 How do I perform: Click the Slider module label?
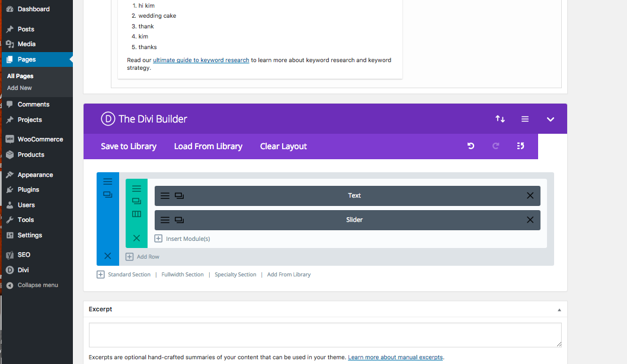click(x=354, y=220)
